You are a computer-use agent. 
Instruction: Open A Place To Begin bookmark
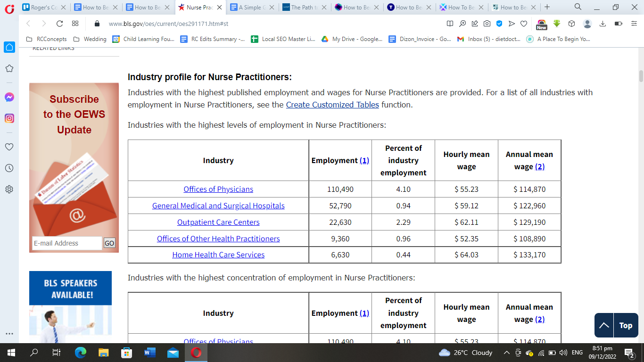559,39
